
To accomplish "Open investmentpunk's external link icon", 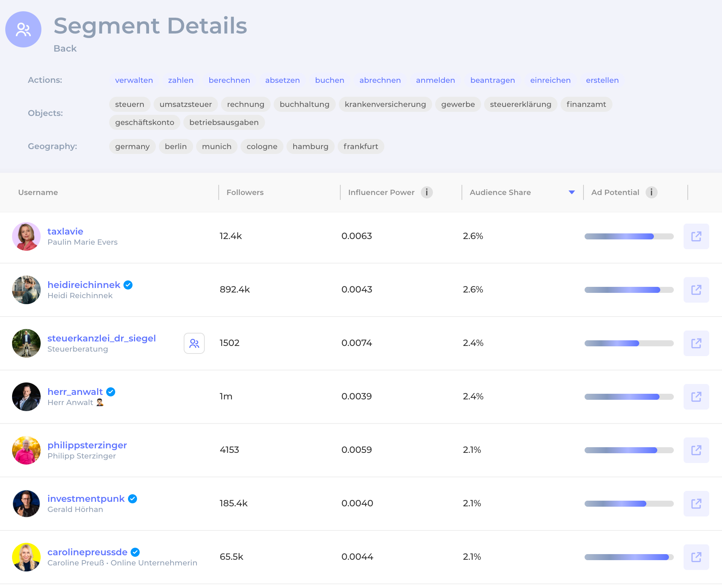I will 696,504.
